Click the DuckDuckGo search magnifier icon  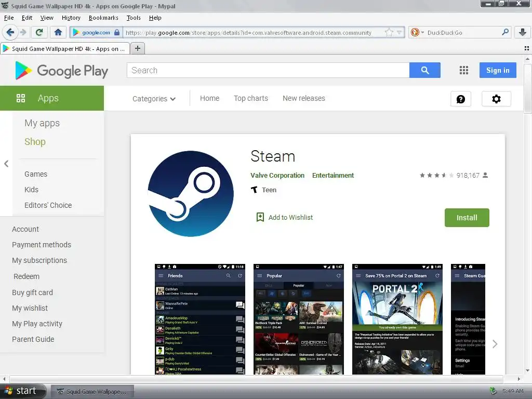505,32
